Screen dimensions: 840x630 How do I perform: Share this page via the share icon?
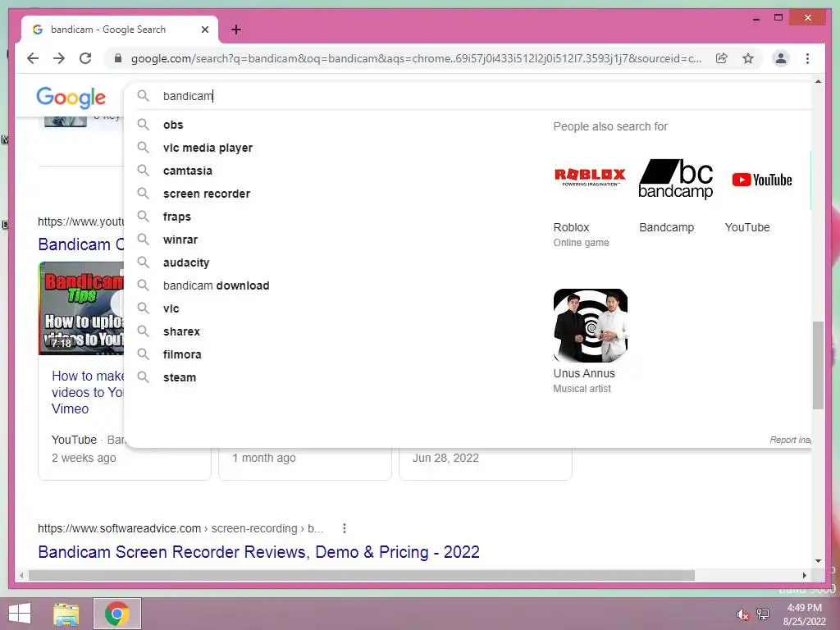tap(722, 58)
